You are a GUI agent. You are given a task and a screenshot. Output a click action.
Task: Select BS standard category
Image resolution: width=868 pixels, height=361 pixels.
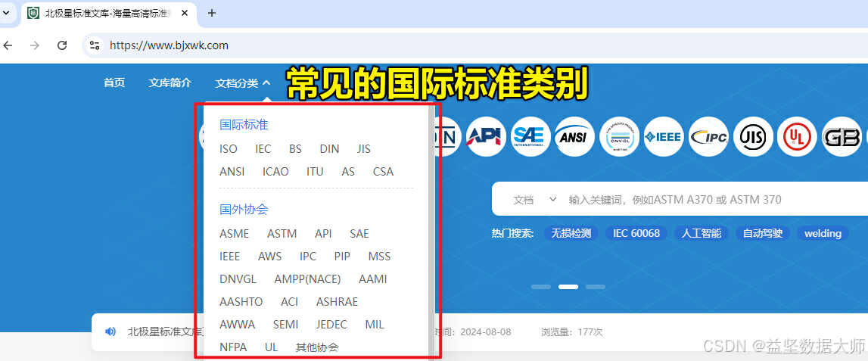coord(295,149)
